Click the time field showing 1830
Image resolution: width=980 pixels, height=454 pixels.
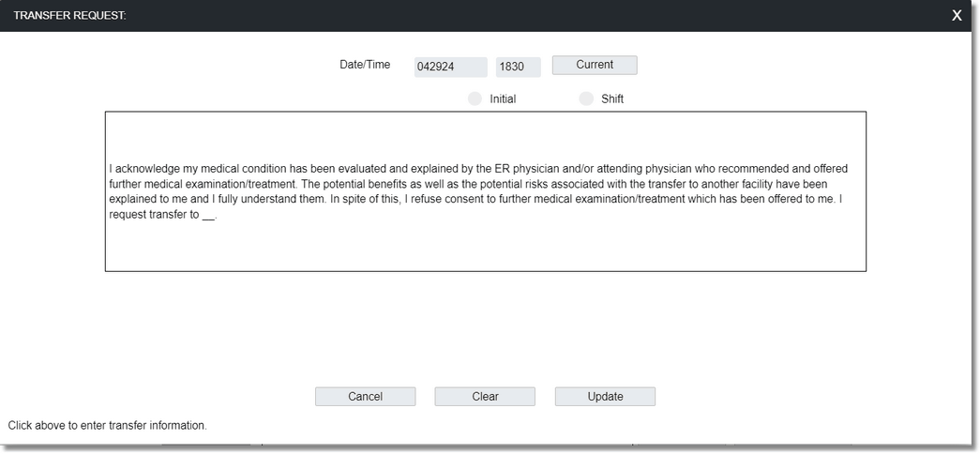coord(518,67)
